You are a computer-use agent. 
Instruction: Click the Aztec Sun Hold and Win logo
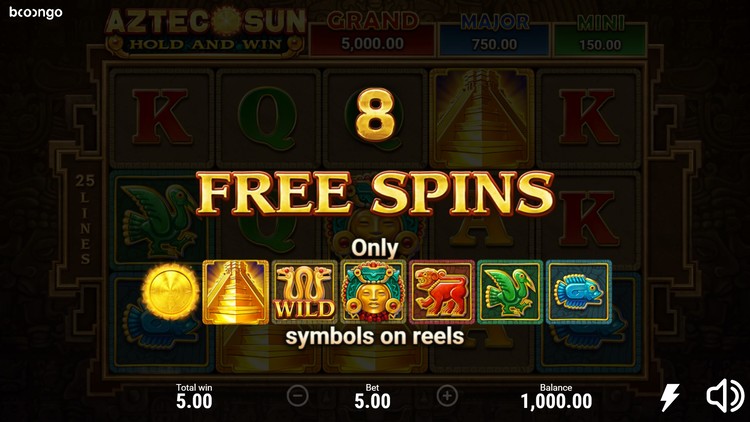(206, 31)
